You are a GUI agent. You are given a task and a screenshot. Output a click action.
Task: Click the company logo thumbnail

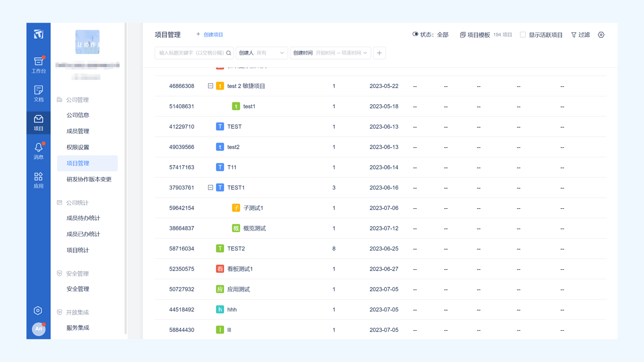87,42
